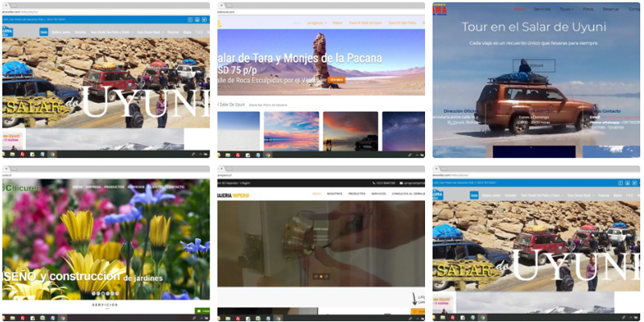Click INICIO on Chicureo site
644x322 pixels.
click(77, 187)
